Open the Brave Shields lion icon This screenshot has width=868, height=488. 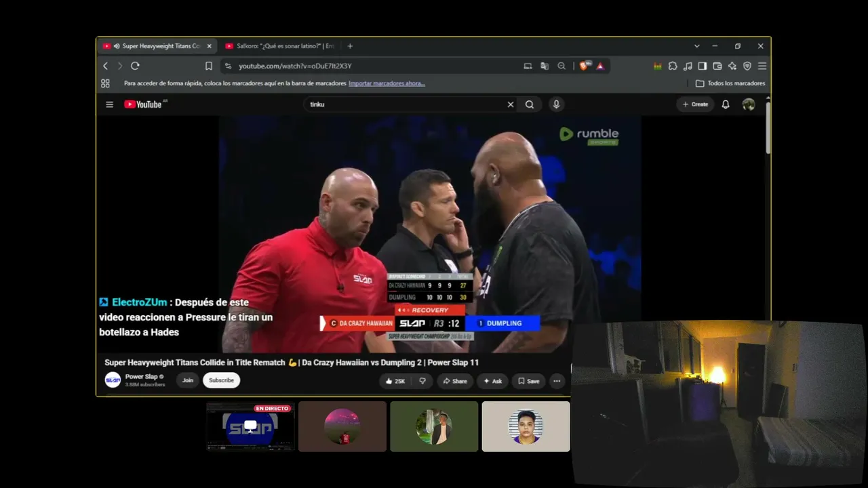[x=585, y=66]
